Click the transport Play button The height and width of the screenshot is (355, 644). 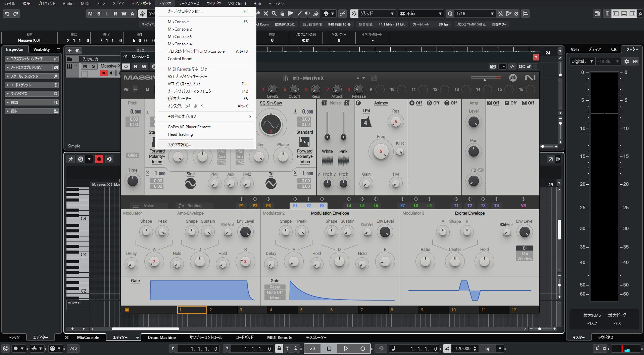[346, 349]
